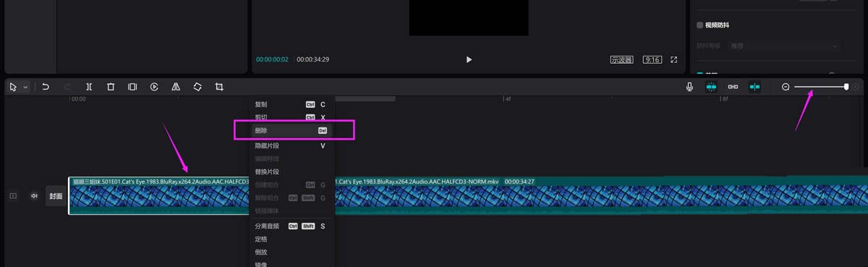Image resolution: width=868 pixels, height=267 pixels.
Task: Select the mirror flip tool
Action: click(x=176, y=87)
